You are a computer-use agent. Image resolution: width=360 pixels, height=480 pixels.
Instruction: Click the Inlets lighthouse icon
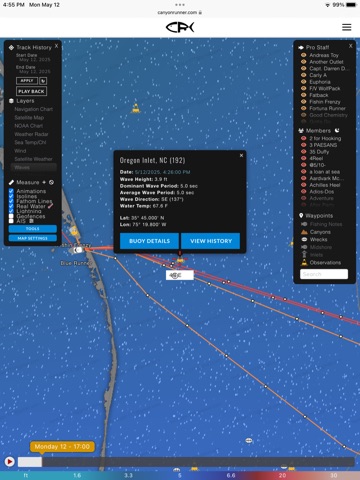coord(304,255)
